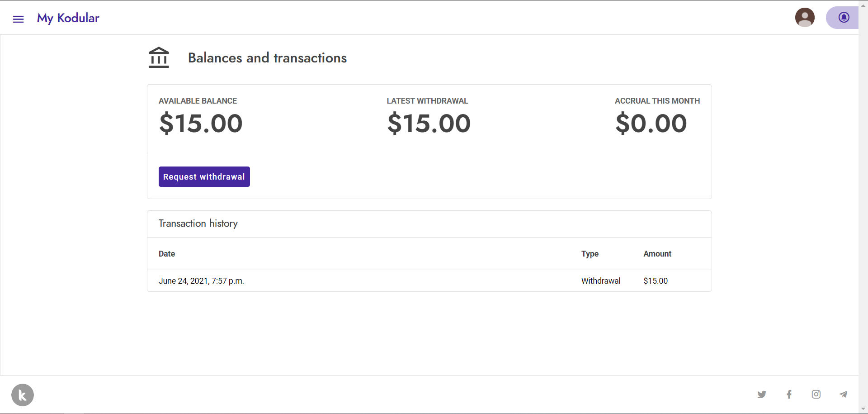Visit Kodular's Twitter page
The image size is (868, 414).
pyautogui.click(x=762, y=395)
